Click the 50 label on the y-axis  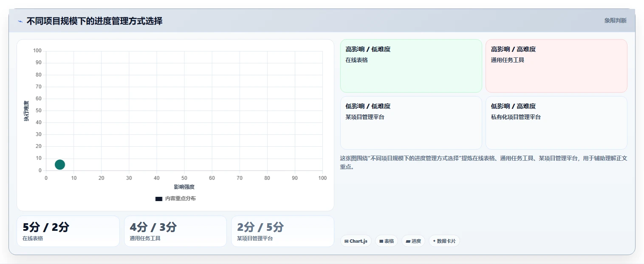click(39, 111)
